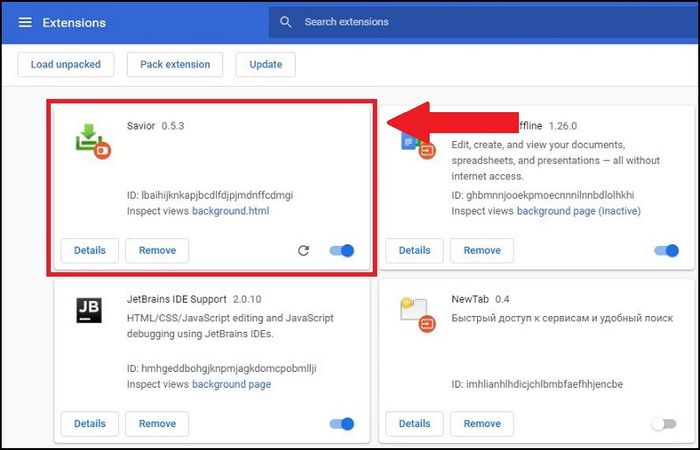Screen dimensions: 700x450
Task: Select ID ghbmnnjooekpmoecnnnilnnbdlolhkhi text
Action: point(550,195)
